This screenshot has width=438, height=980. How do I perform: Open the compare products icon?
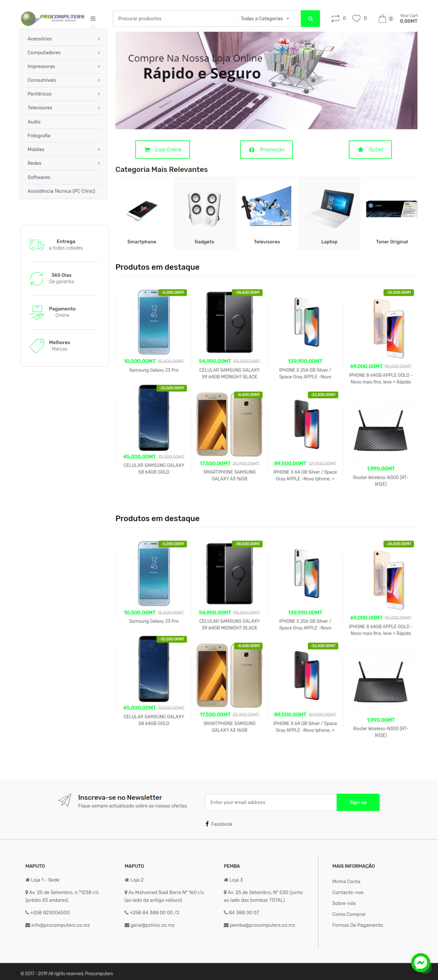[335, 18]
